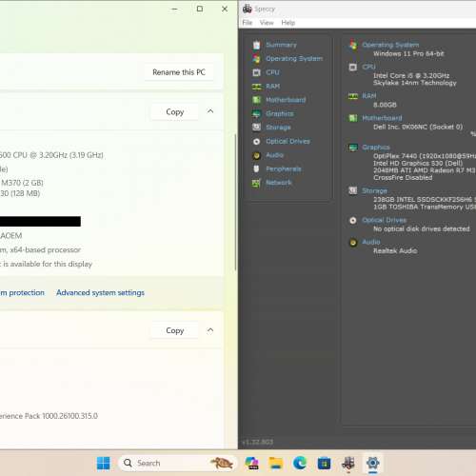Switch to the Settings app via the taskbar gear icon
The height and width of the screenshot is (476, 476).
point(372,463)
